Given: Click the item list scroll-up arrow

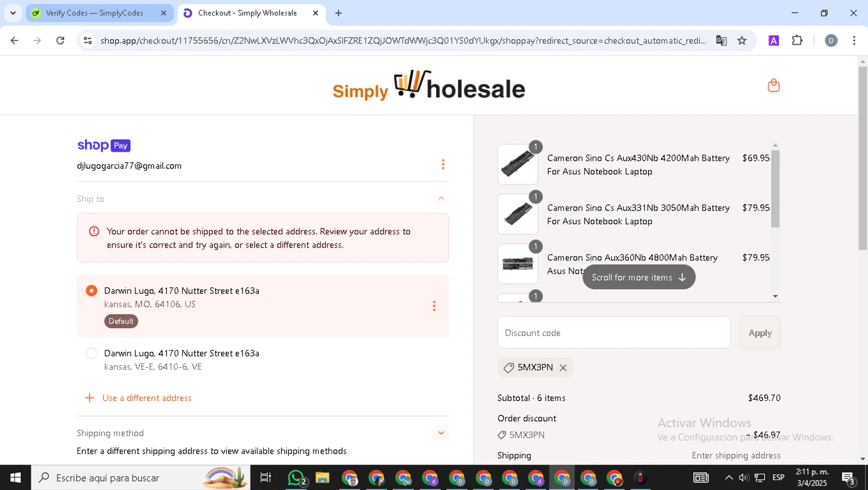Looking at the screenshot, I should (x=775, y=145).
